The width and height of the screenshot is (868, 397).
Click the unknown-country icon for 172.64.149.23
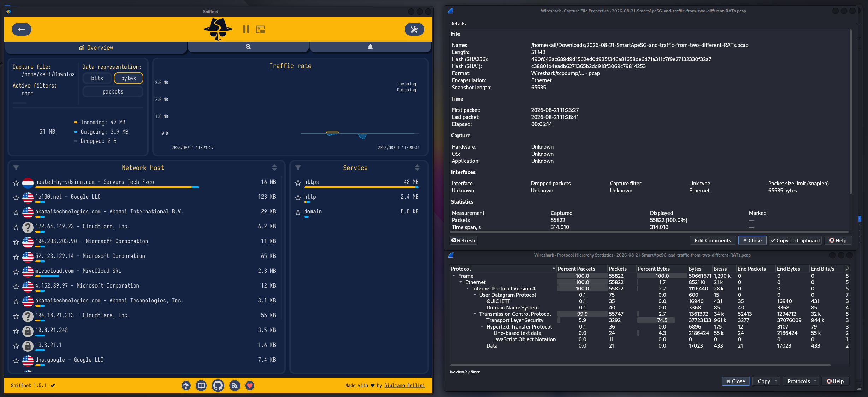28,227
